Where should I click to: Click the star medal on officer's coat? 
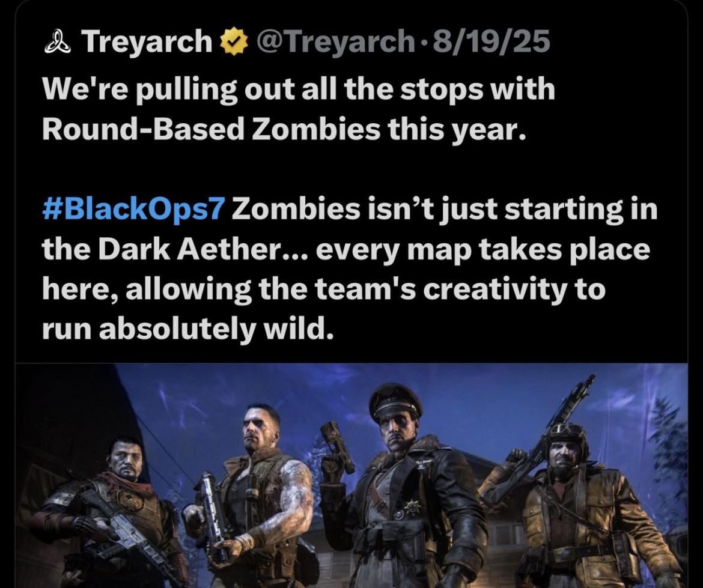412,508
